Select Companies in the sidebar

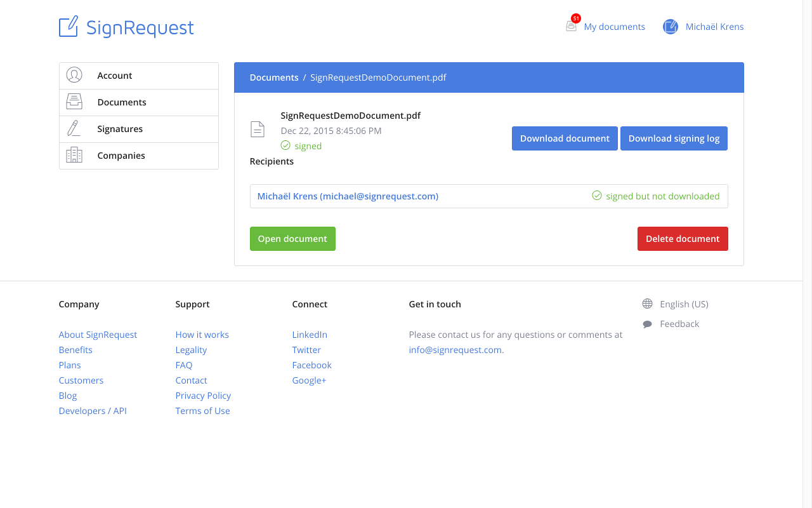click(x=139, y=156)
